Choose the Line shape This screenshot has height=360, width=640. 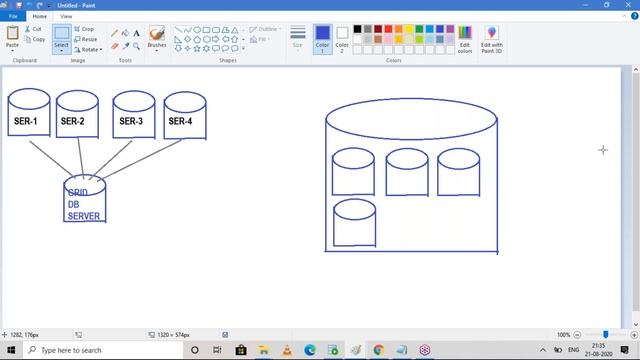point(178,30)
